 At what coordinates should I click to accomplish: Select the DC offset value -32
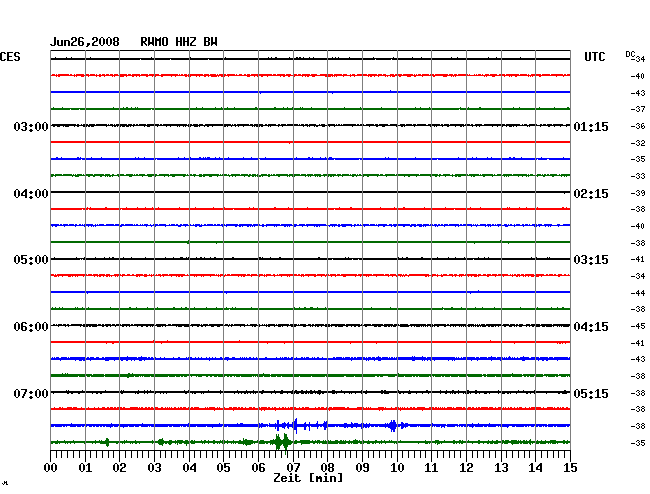pos(638,143)
